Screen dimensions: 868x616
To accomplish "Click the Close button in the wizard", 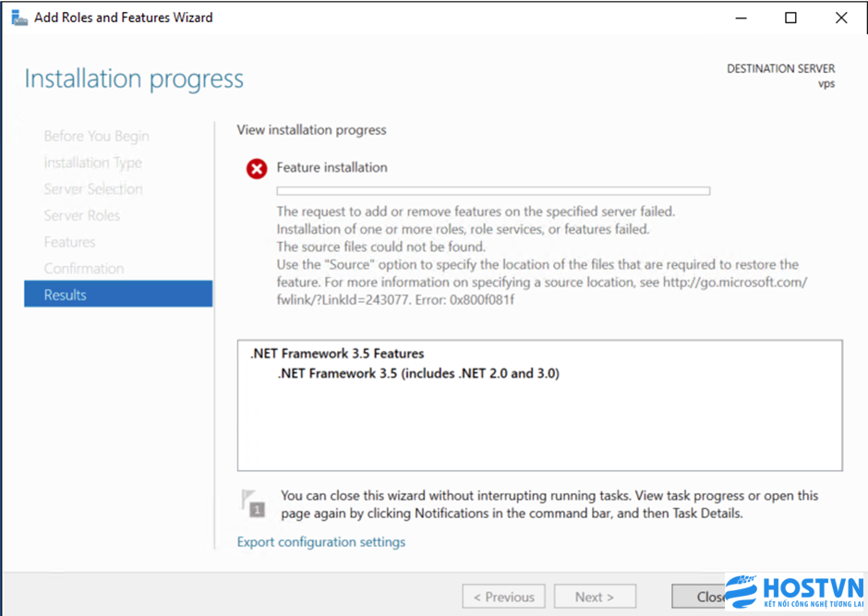I will coord(699,598).
